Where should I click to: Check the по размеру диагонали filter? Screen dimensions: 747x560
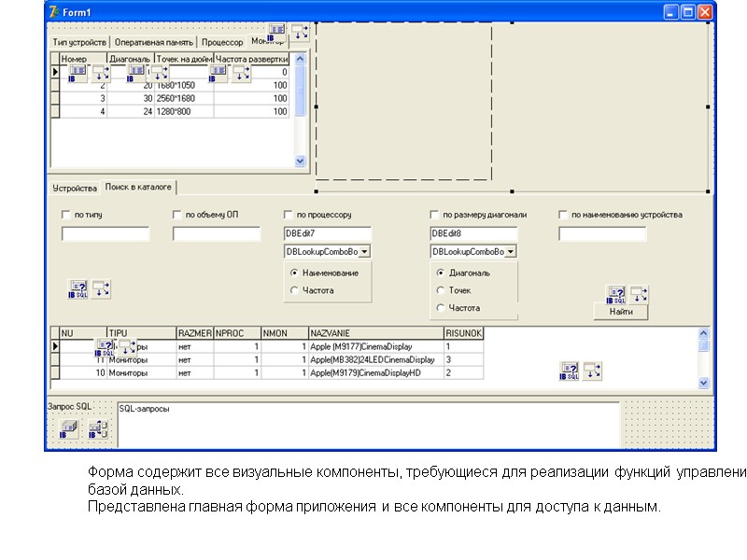click(432, 213)
